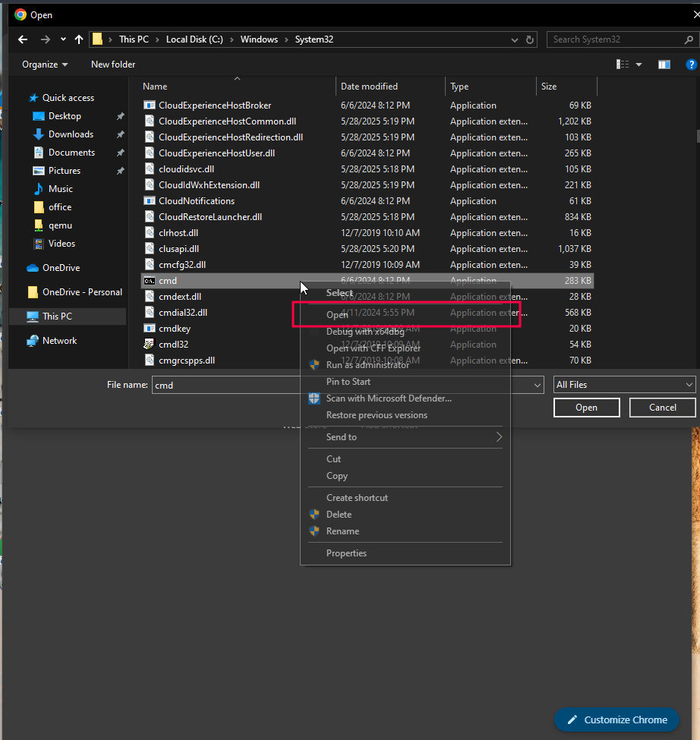Screen dimensions: 700x740
Task: Expand the Organize dropdown menu
Action: pos(45,65)
